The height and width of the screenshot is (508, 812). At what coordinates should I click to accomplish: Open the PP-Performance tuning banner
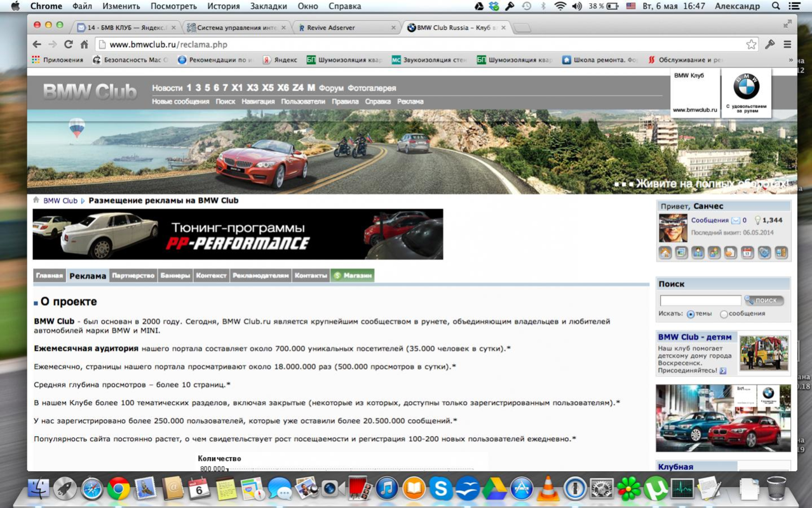coord(238,234)
